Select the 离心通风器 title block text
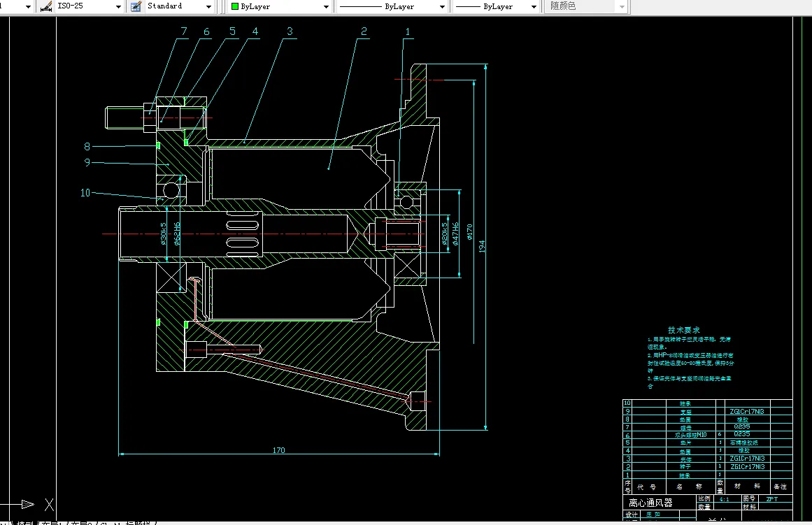The image size is (812, 525). [650, 503]
